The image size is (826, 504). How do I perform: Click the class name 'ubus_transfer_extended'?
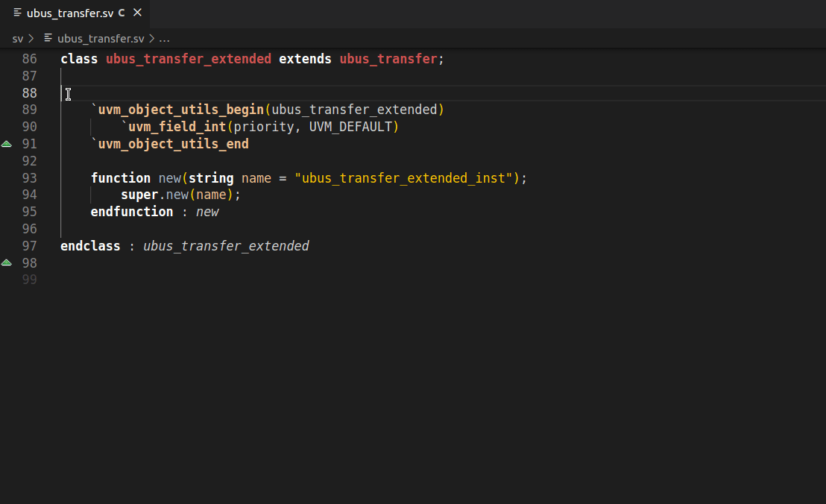(x=188, y=58)
